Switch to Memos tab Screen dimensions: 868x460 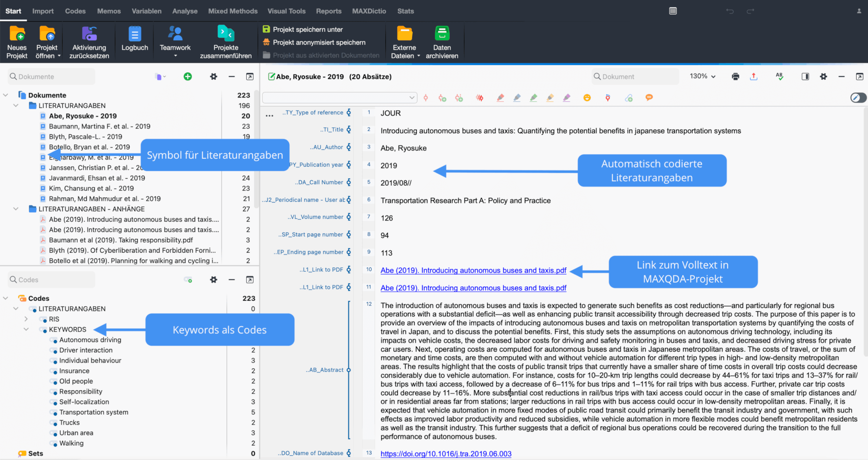(109, 11)
